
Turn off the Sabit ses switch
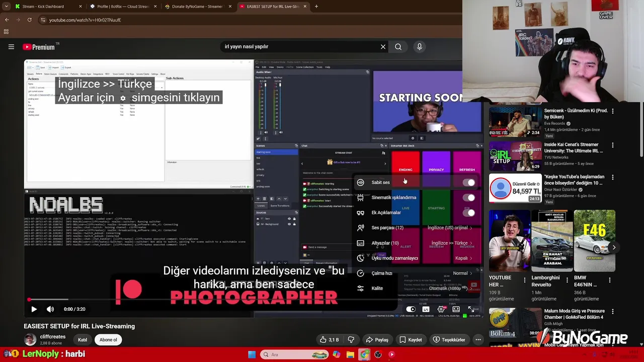coord(468,183)
